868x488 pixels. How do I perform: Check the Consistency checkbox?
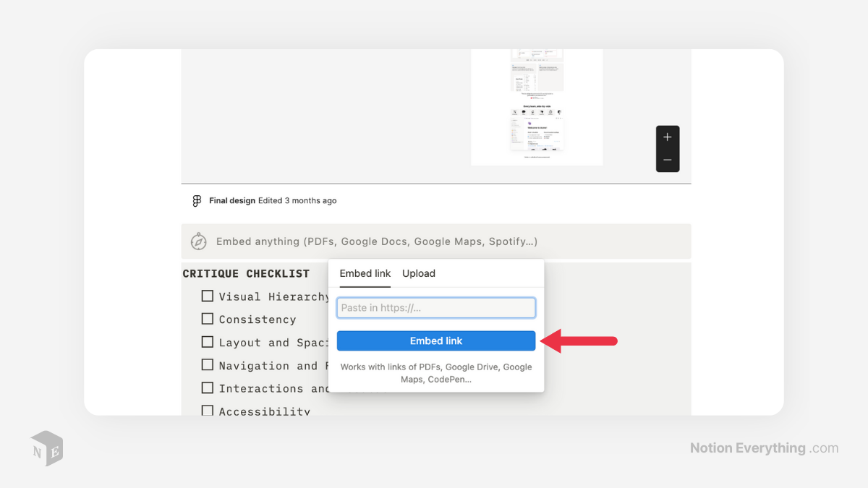pos(208,319)
